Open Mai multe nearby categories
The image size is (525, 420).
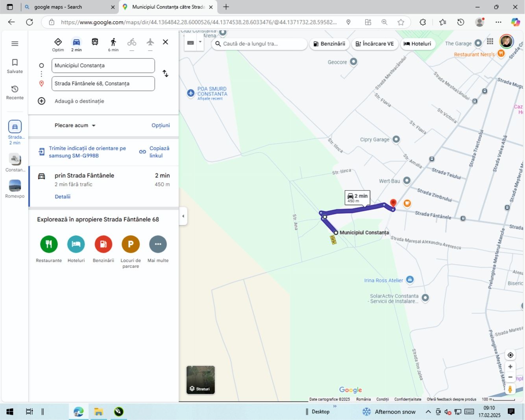(158, 249)
